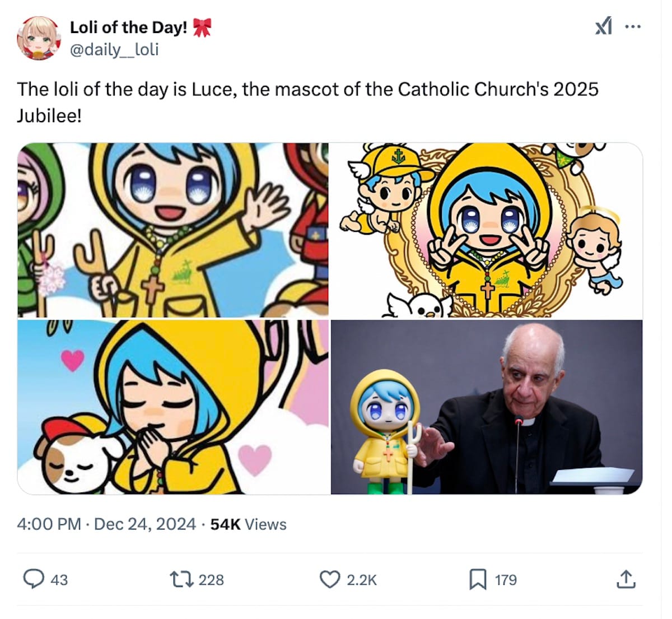The width and height of the screenshot is (672, 619).
Task: Click the 228 reposts count
Action: [211, 580]
